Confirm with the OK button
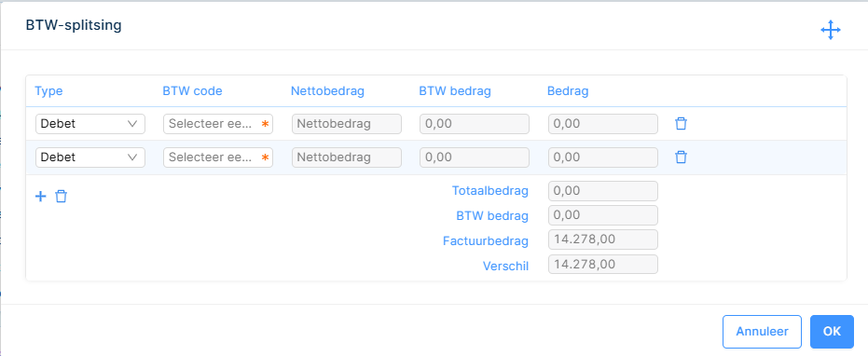This screenshot has height=356, width=868. [x=832, y=332]
